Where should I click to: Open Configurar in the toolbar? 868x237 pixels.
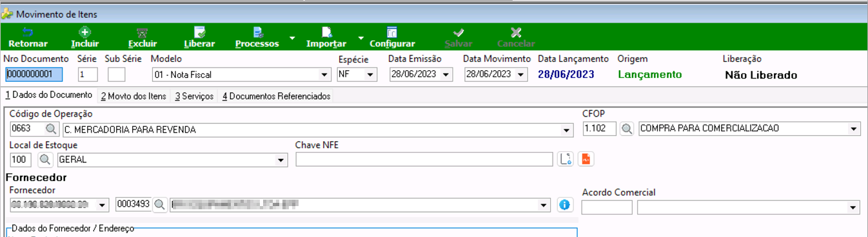point(392,37)
